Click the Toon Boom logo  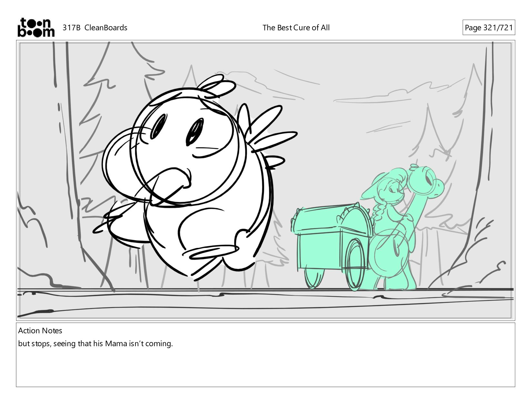[36, 27]
